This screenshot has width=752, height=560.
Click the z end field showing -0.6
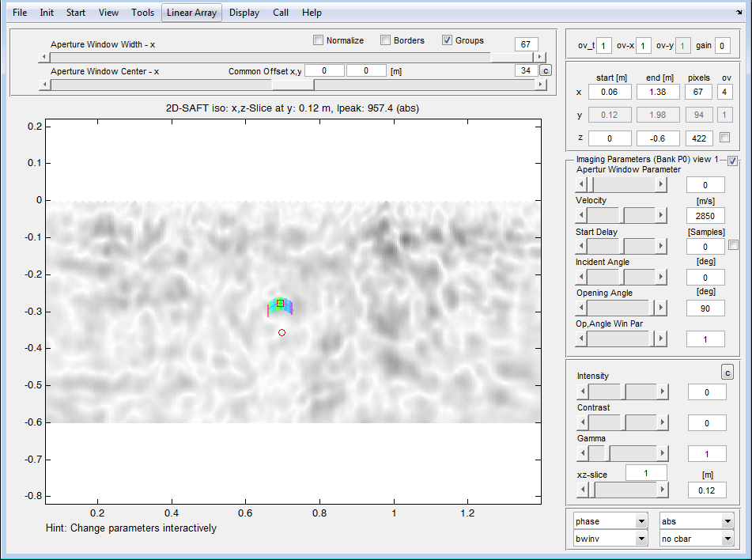[x=658, y=138]
